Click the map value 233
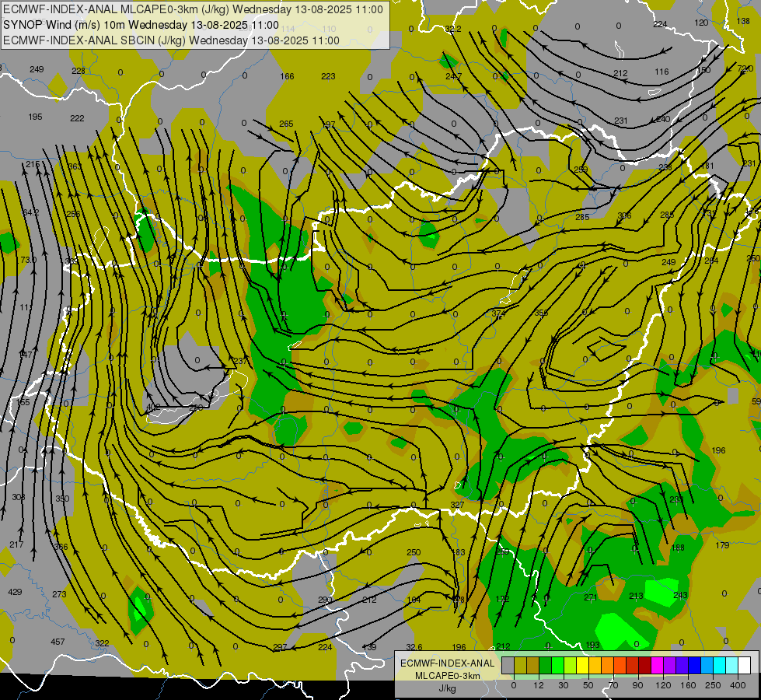 [x=676, y=499]
